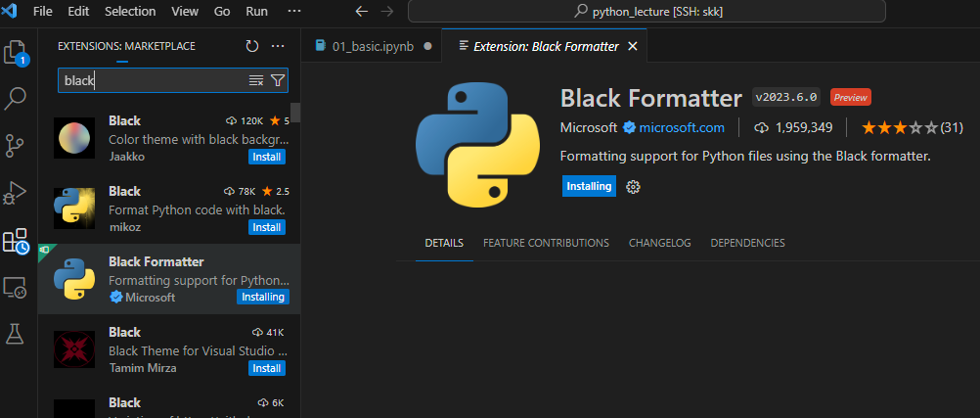
Task: Open extensions view more actions menu
Action: pos(278,46)
